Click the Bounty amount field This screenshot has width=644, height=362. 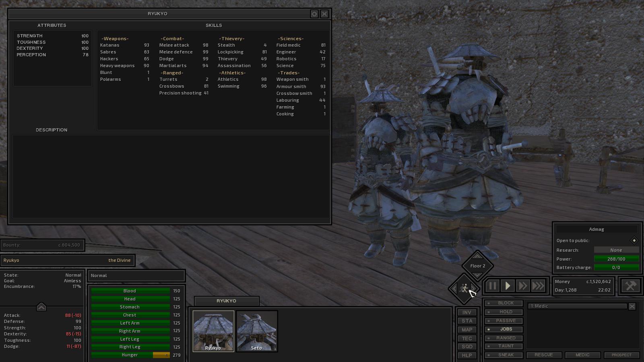pos(42,245)
